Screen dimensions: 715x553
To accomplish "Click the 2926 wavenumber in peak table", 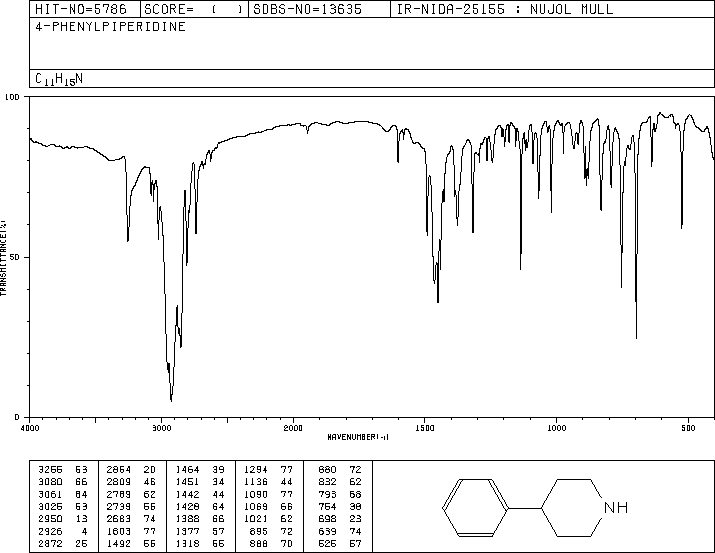I will point(50,532).
